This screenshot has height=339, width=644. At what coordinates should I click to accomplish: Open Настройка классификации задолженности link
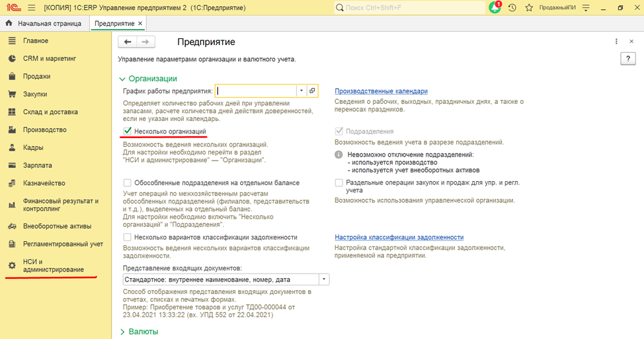[x=399, y=237]
